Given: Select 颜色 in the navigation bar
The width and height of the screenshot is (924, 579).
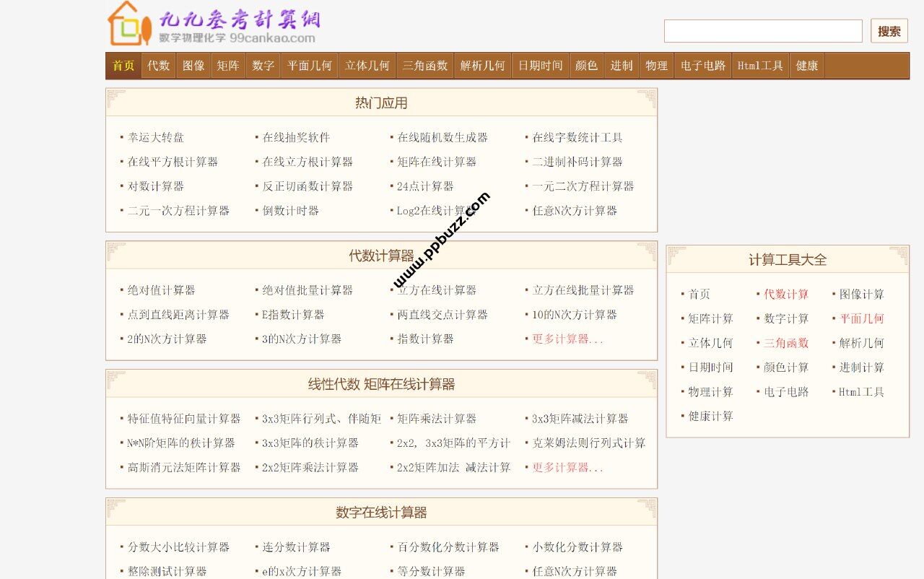Looking at the screenshot, I should point(587,66).
